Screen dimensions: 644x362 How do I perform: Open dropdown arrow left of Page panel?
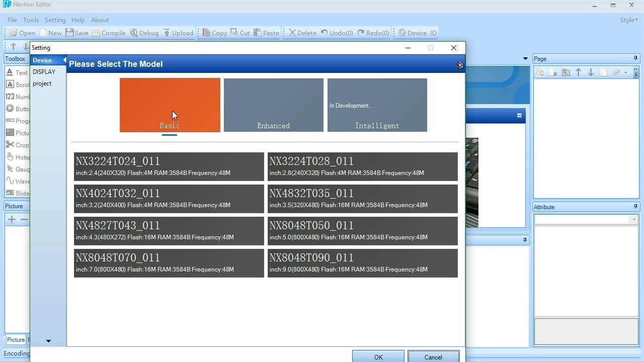(526, 59)
